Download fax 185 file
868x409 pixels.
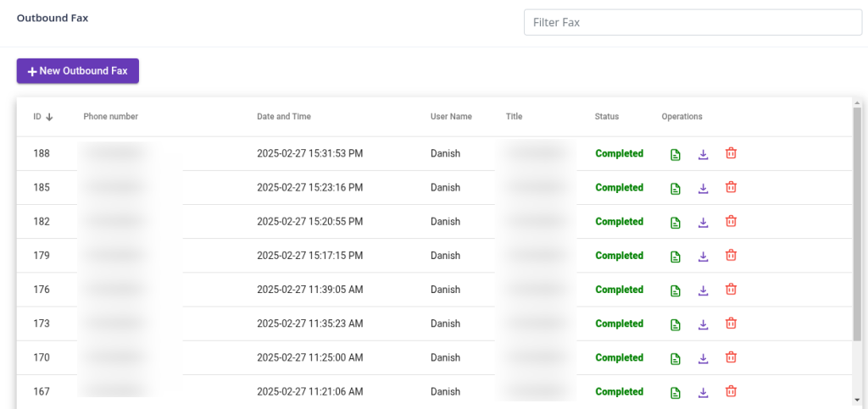(703, 188)
